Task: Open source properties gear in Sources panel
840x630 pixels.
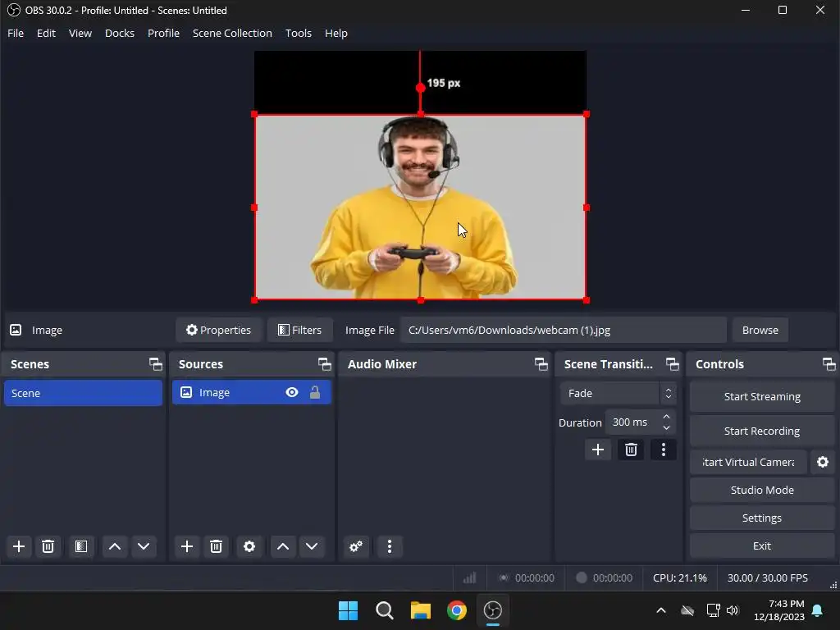Action: [x=249, y=546]
